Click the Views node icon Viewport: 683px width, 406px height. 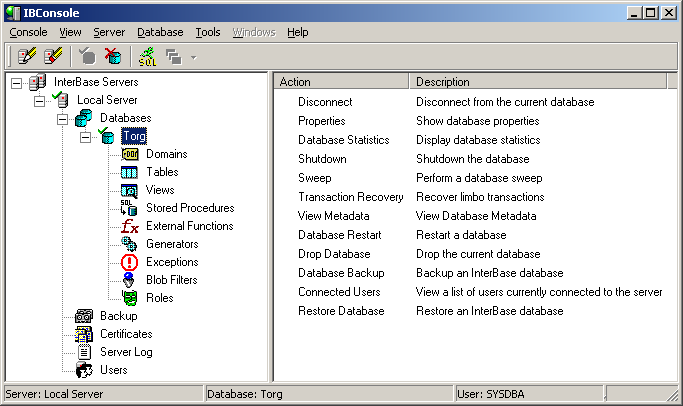[x=129, y=190]
